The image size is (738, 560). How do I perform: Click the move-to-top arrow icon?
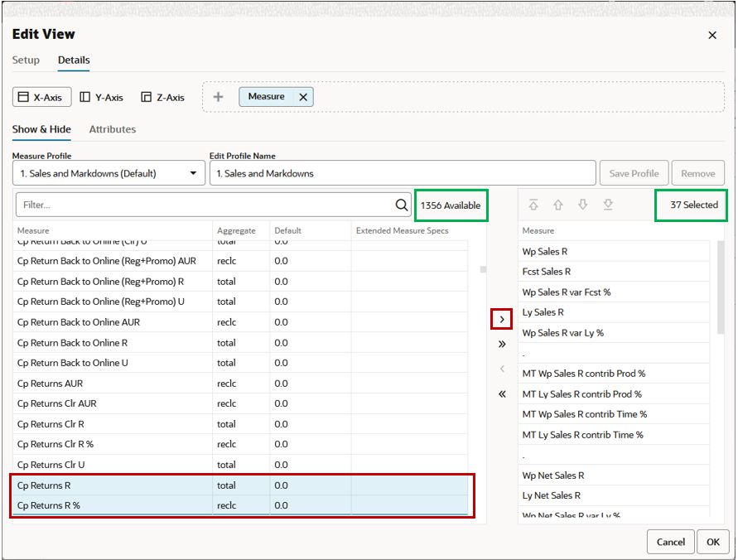[533, 205]
